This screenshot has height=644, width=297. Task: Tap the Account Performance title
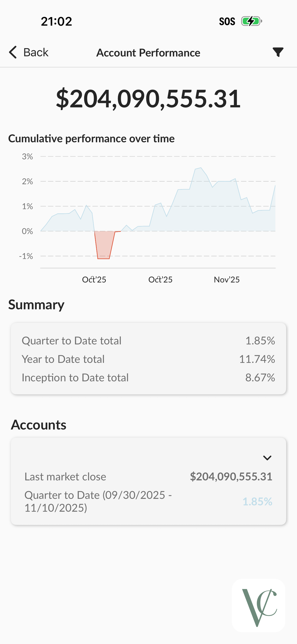point(148,53)
